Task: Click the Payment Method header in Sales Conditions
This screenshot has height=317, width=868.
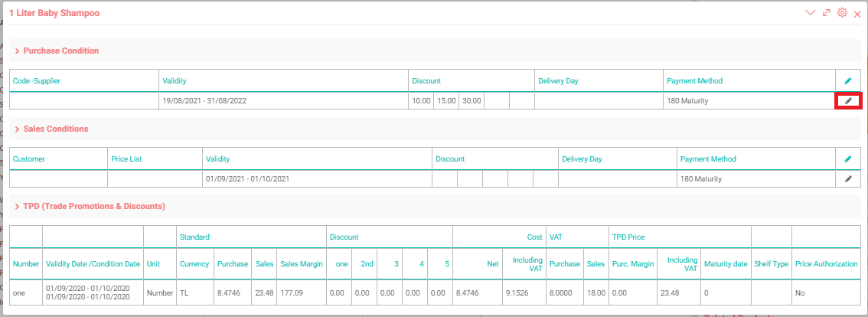Action: click(x=708, y=159)
